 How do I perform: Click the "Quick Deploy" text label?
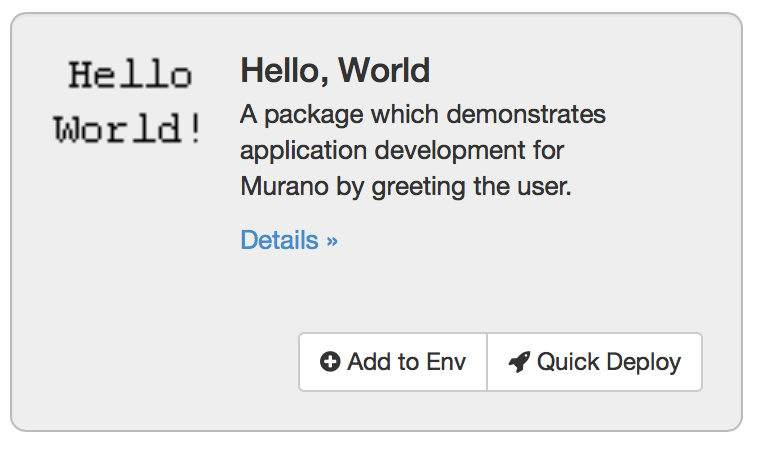(608, 362)
